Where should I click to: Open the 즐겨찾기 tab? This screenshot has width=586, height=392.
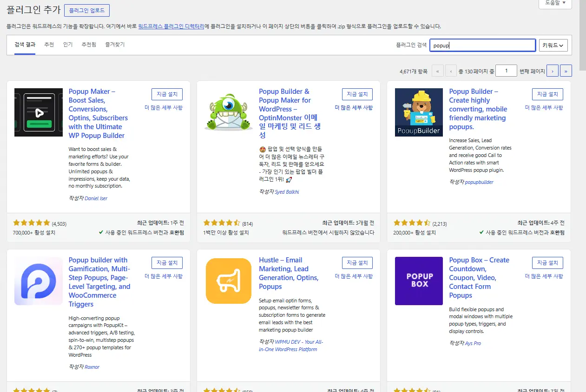pyautogui.click(x=115, y=45)
